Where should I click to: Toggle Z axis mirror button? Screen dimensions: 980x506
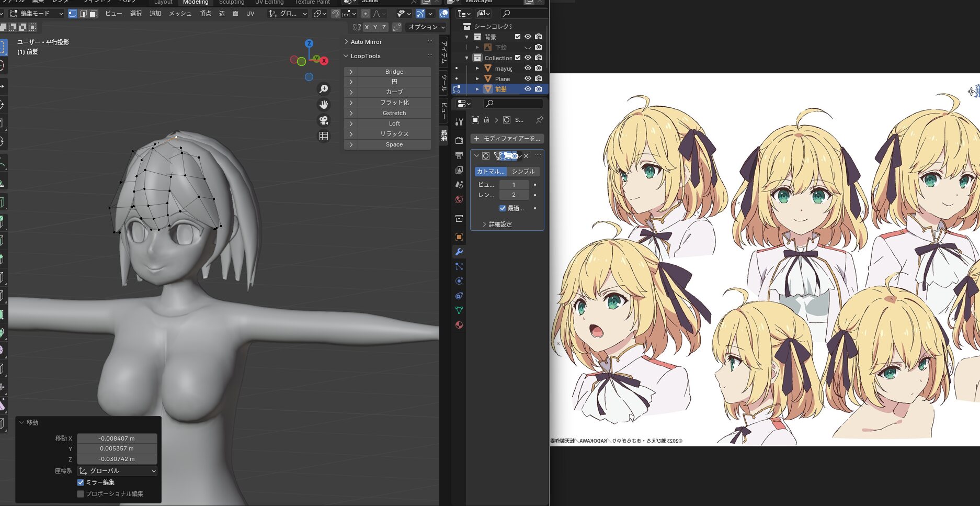point(384,27)
